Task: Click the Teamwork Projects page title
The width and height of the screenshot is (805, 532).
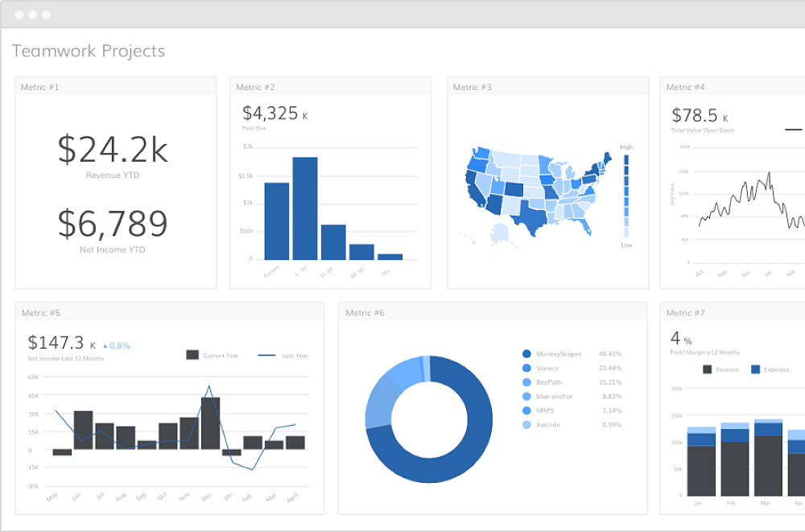Action: point(89,51)
